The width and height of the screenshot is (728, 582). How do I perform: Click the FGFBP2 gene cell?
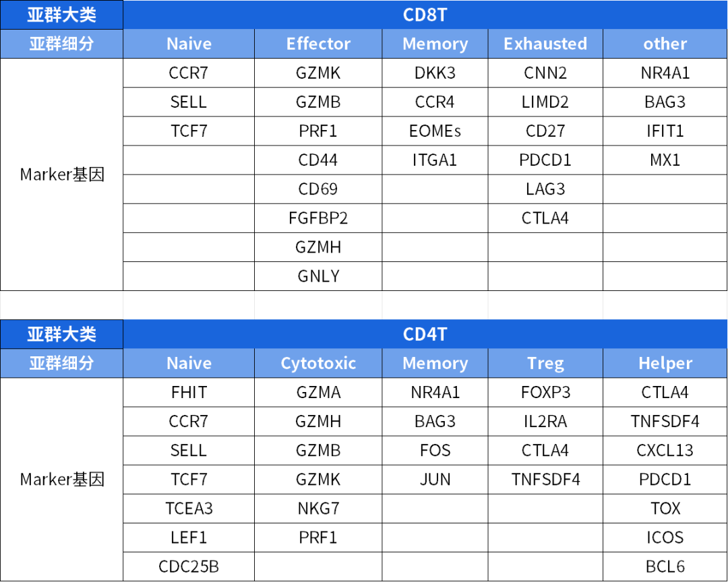[318, 218]
